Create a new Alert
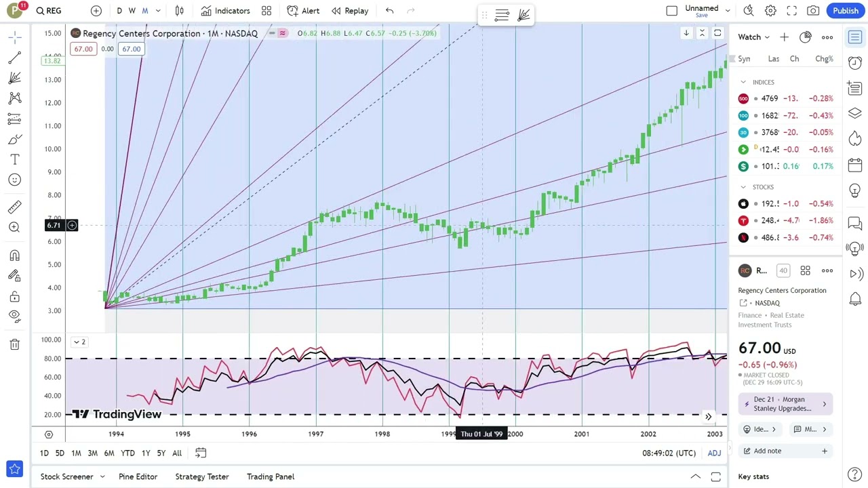Image resolution: width=868 pixels, height=488 pixels. (x=303, y=11)
